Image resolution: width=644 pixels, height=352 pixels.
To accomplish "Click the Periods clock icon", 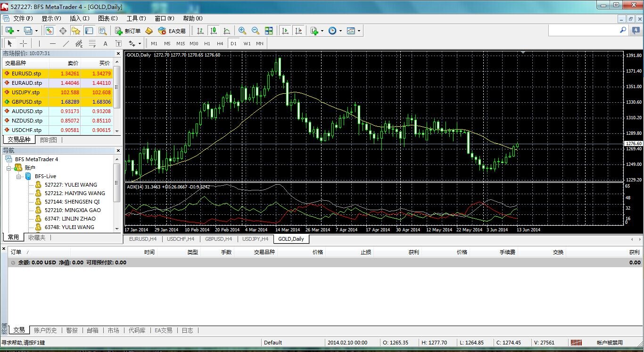I will pos(332,31).
